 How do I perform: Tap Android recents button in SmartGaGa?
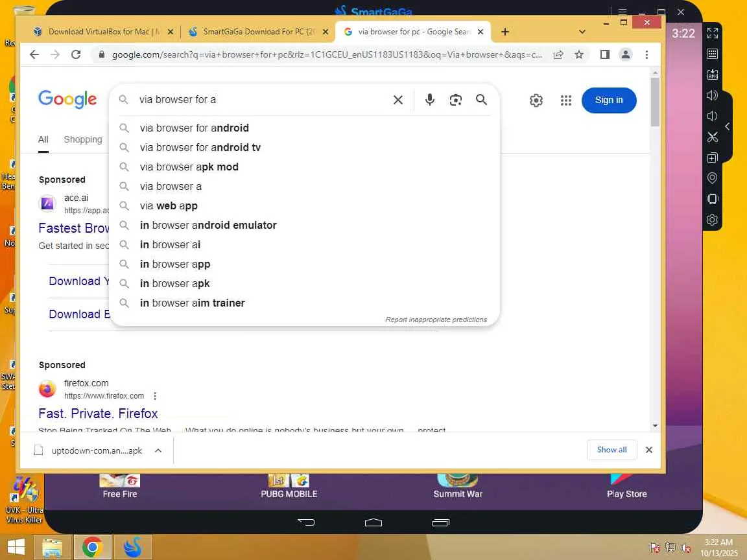[441, 522]
